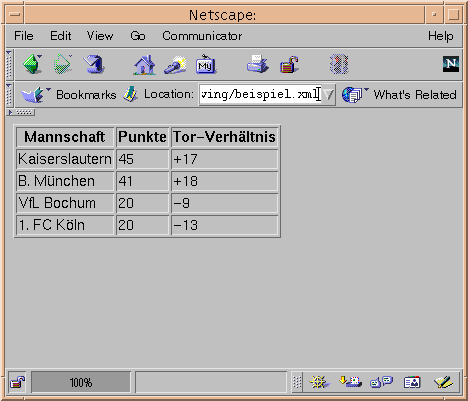
Task: Click the Stop traffic light icon
Action: click(x=339, y=64)
